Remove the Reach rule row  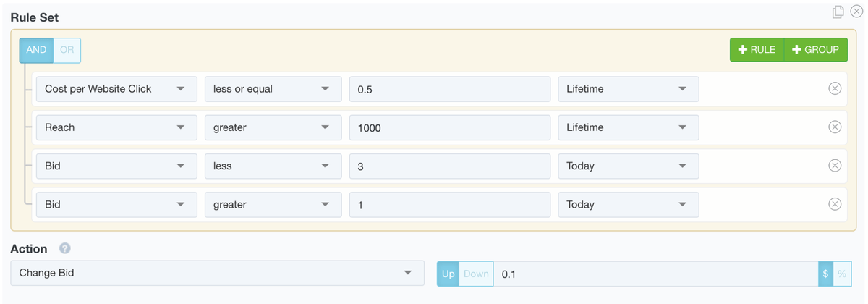[835, 127]
